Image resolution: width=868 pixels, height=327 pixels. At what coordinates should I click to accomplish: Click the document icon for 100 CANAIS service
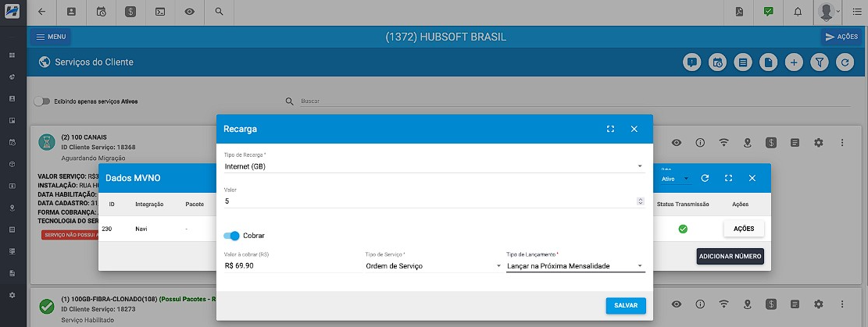795,143
